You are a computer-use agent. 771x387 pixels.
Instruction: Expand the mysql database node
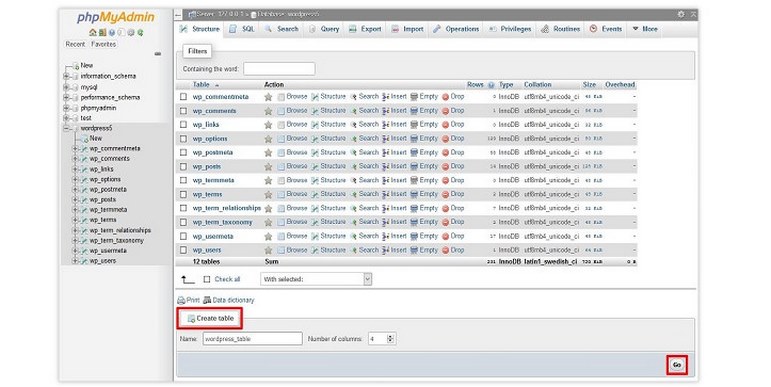coord(66,88)
